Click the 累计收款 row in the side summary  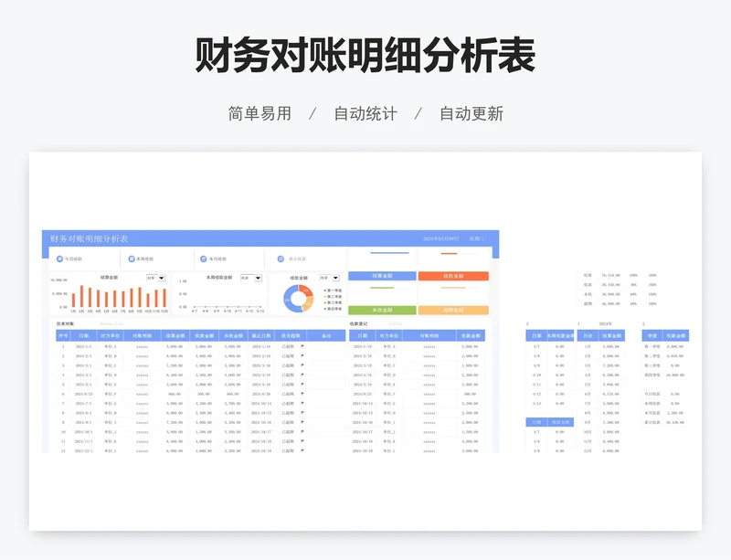point(665,422)
